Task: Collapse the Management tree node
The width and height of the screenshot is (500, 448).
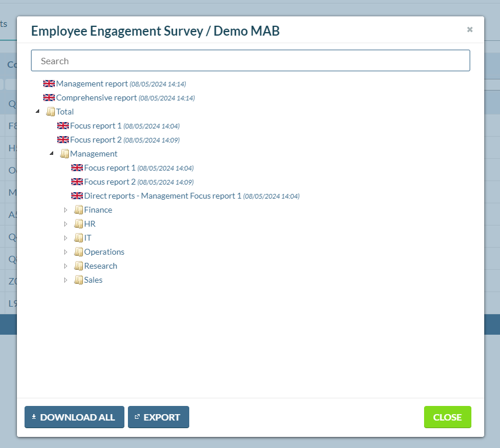Action: (x=51, y=154)
